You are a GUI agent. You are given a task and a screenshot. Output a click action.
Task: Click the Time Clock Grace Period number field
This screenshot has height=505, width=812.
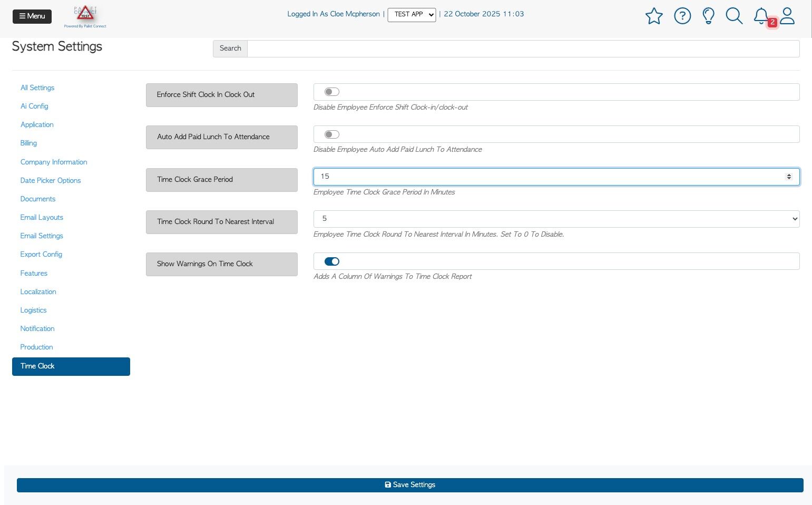(556, 177)
